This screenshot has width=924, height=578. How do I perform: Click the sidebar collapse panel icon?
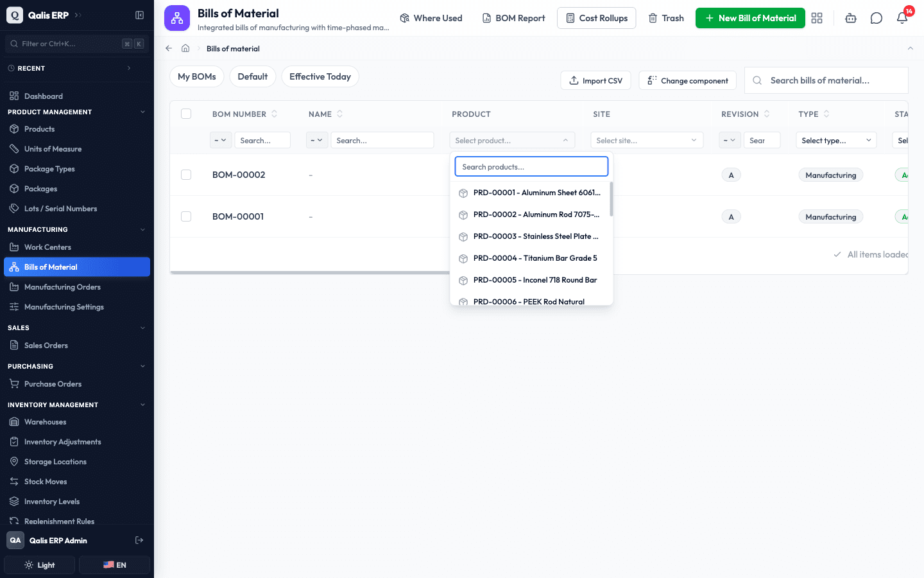pyautogui.click(x=139, y=15)
